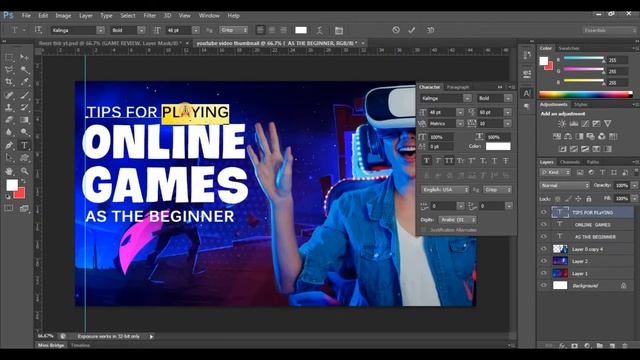640x360 pixels.
Task: Open layer blend mode Normal dropdown
Action: pyautogui.click(x=564, y=185)
